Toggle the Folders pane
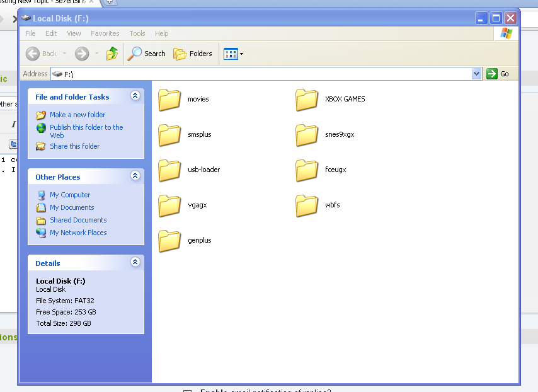 [x=193, y=54]
